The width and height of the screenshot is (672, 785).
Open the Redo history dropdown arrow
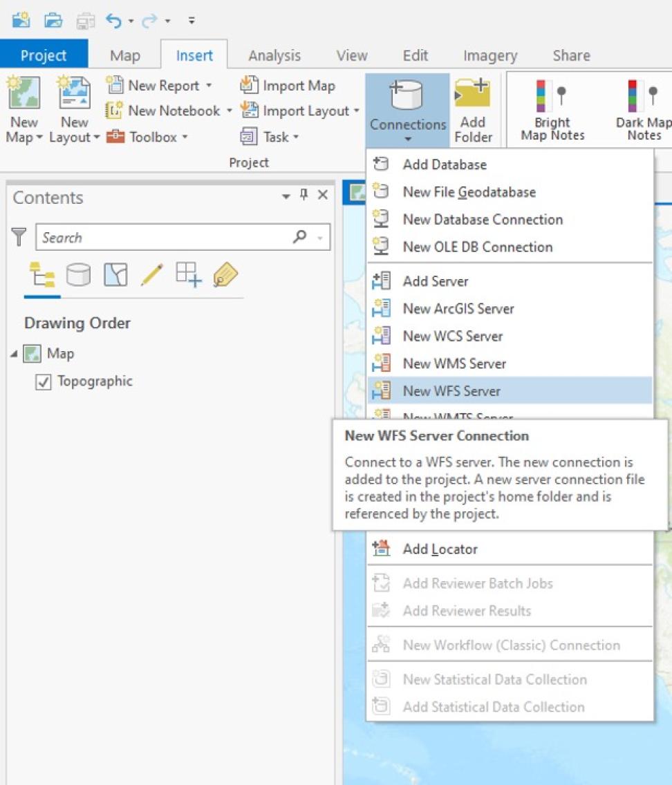(168, 21)
